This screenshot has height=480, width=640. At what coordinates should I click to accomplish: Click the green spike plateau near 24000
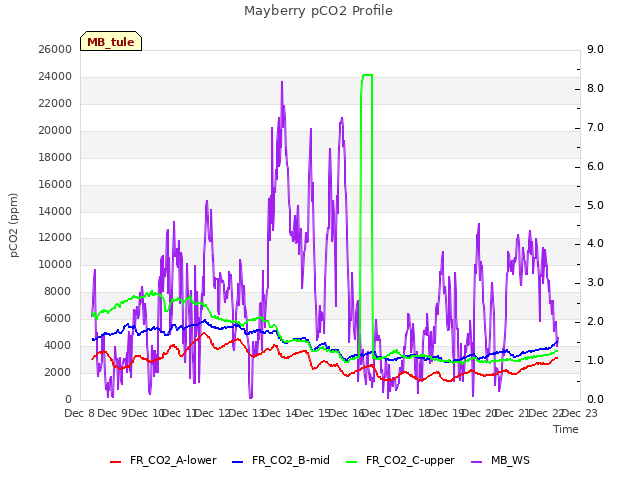(367, 75)
